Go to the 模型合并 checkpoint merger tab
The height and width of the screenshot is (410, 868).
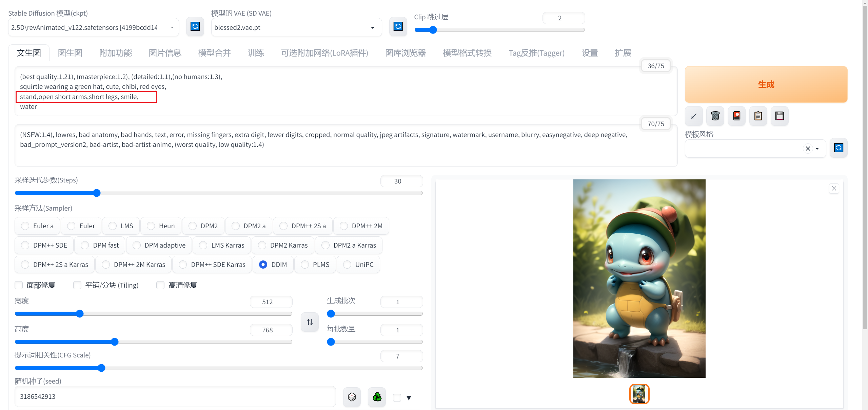[x=215, y=53]
